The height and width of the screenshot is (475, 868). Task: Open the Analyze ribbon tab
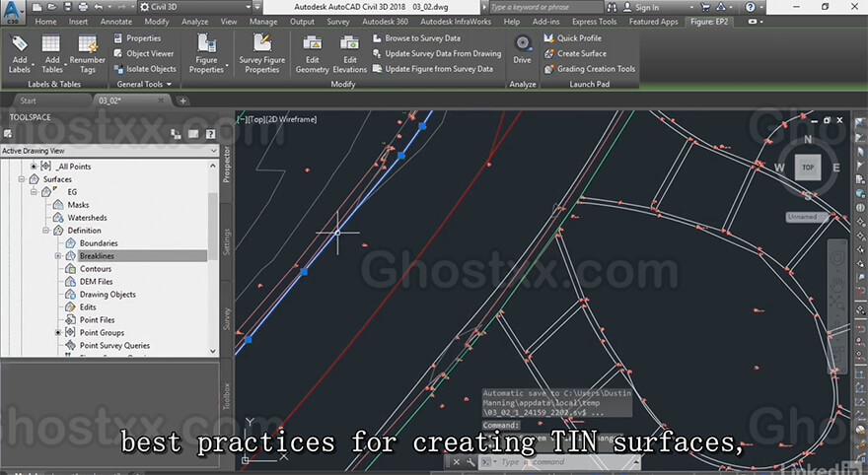click(195, 22)
